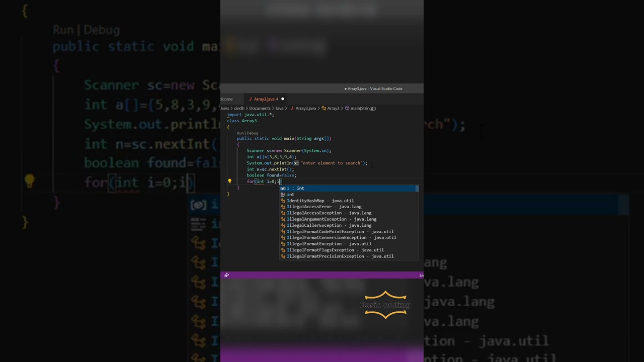644x362 pixels.
Task: Click the 'int n=sc.nextInt();' line
Action: [270, 169]
